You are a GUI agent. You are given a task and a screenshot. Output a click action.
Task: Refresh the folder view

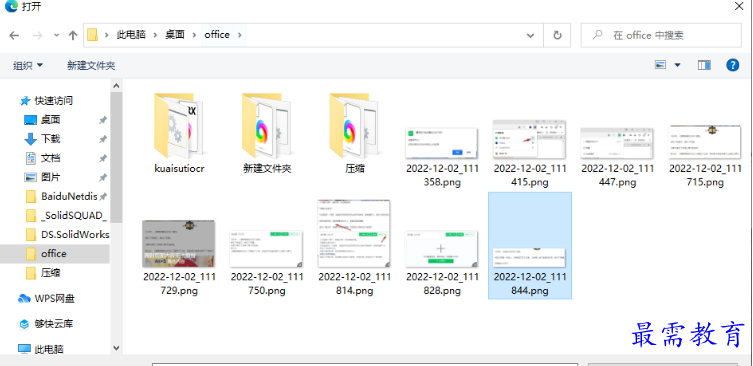click(557, 36)
